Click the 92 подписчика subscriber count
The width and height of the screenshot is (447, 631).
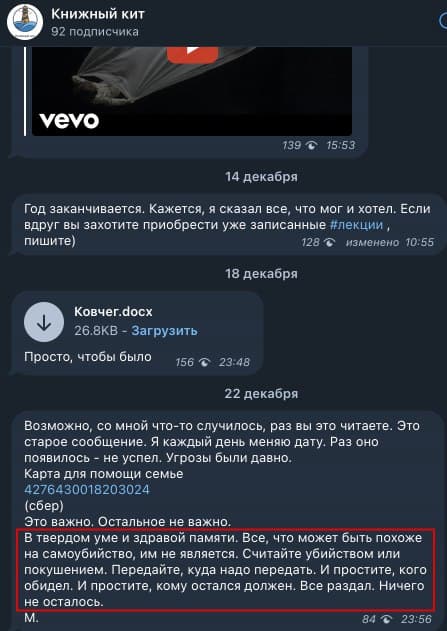coord(95,32)
